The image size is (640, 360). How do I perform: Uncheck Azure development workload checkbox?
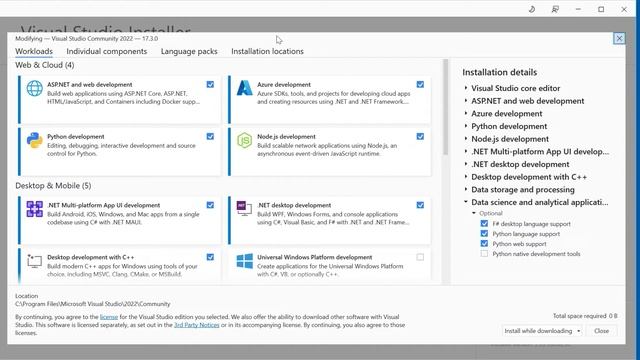420,84
